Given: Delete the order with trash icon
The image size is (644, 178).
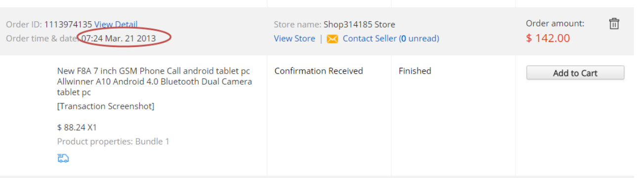Looking at the screenshot, I should (x=614, y=23).
